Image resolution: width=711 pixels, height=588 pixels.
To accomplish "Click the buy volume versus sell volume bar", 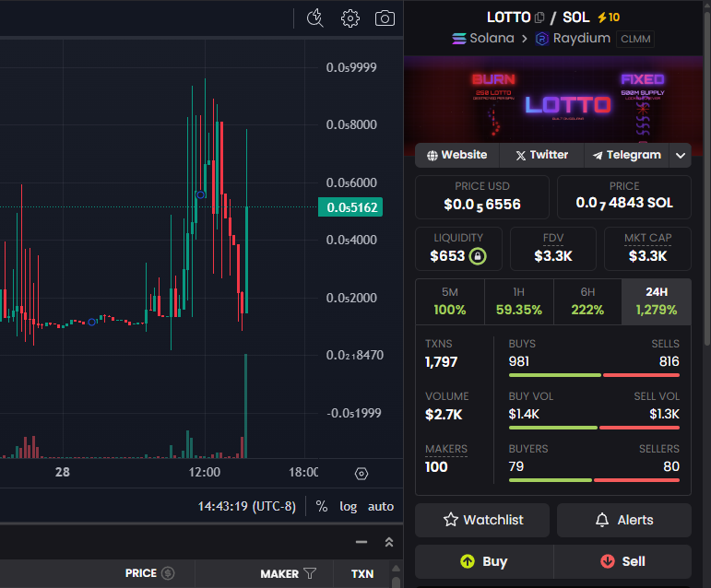I will [x=594, y=428].
